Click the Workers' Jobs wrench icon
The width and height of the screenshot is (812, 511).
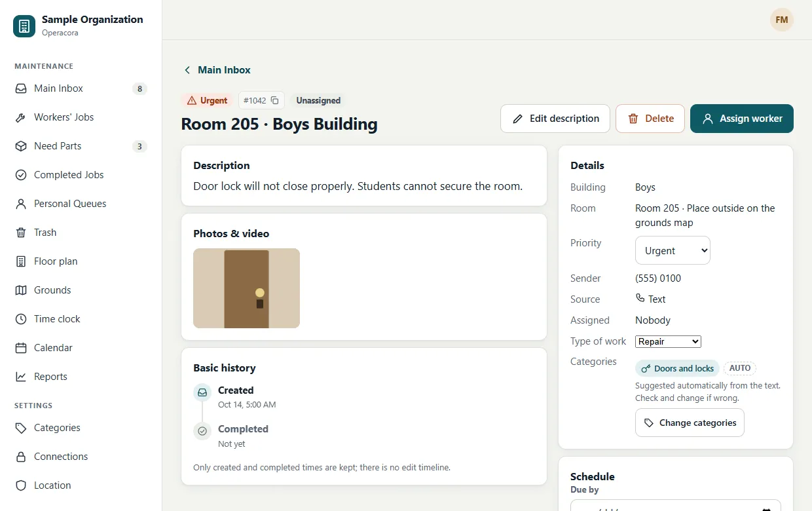pos(21,117)
